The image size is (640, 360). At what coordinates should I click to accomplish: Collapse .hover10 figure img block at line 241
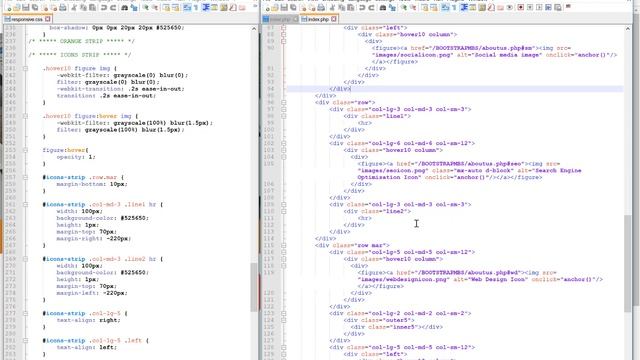point(25,69)
